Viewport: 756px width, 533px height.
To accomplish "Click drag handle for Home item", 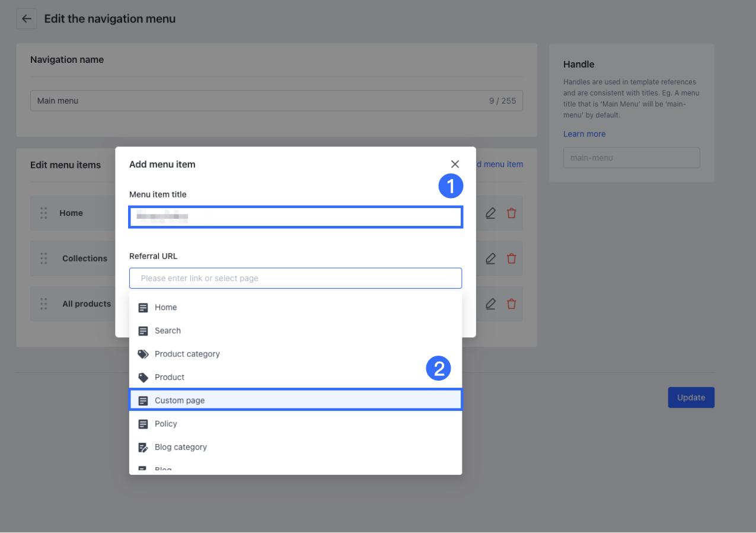I will [x=43, y=213].
